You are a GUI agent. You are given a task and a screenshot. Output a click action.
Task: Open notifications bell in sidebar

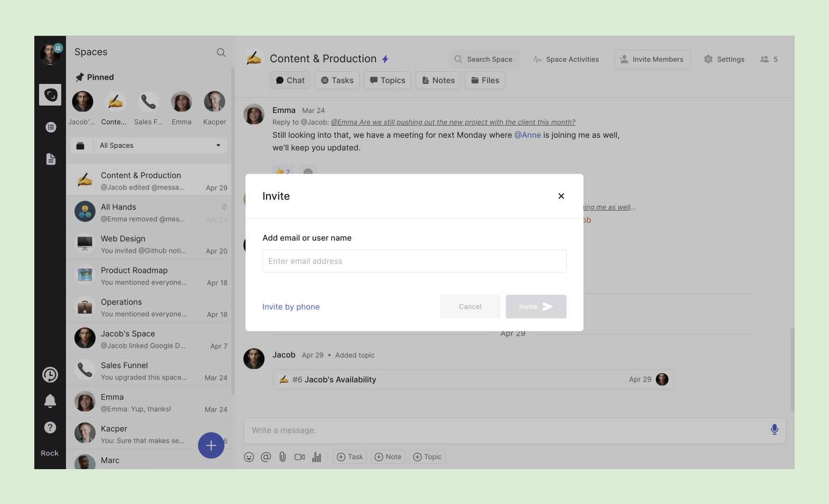tap(50, 401)
